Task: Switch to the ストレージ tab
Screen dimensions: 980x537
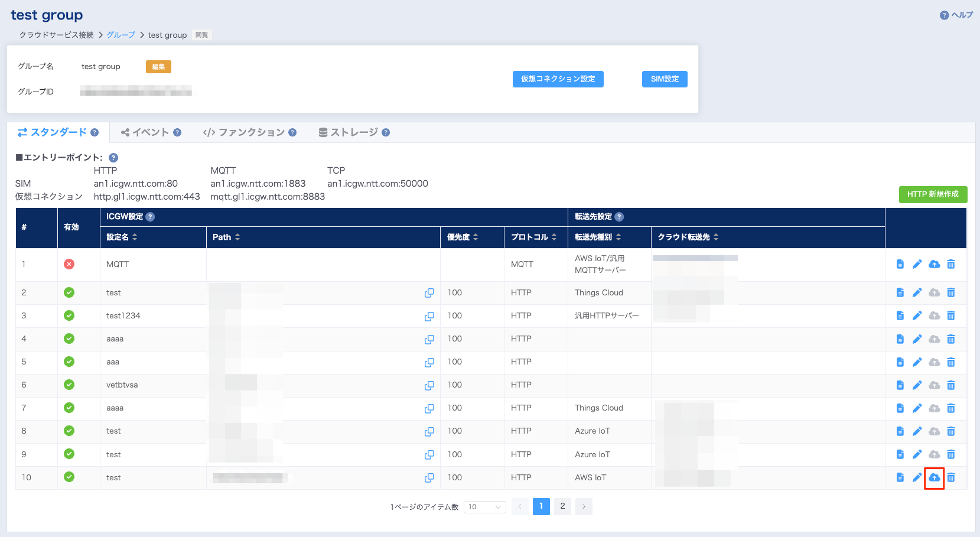Action: point(353,132)
